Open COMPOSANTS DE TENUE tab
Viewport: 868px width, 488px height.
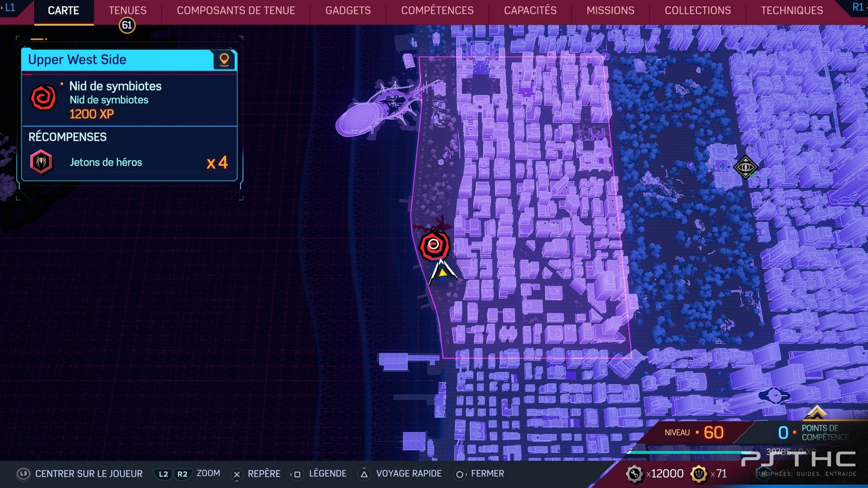(236, 10)
